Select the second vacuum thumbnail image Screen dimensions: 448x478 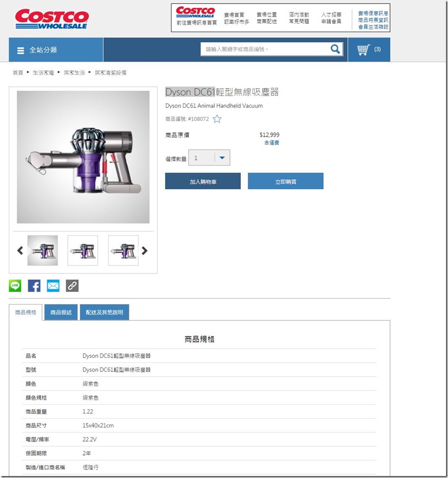pos(83,250)
